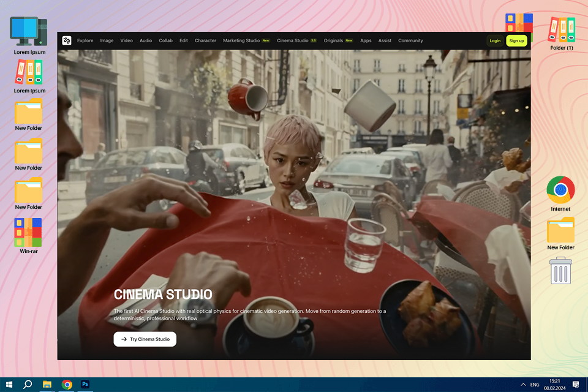Open the Edit menu item
Viewport: 588px width, 392px height.
click(x=183, y=40)
